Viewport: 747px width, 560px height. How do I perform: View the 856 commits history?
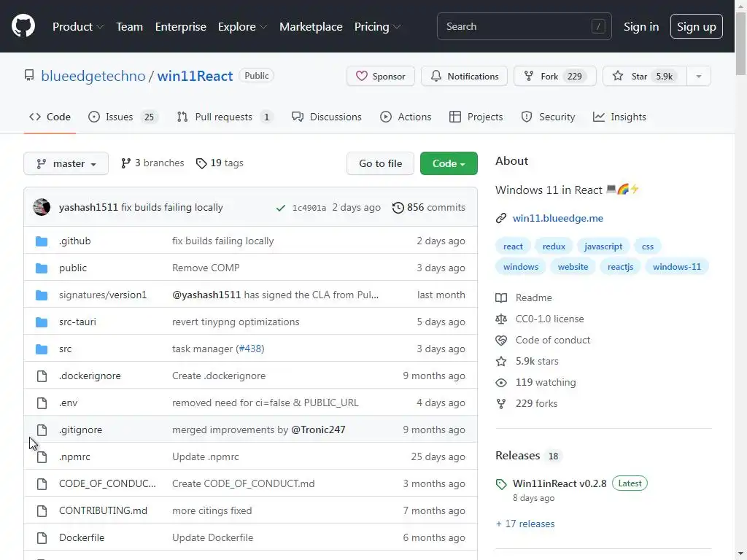click(x=429, y=207)
